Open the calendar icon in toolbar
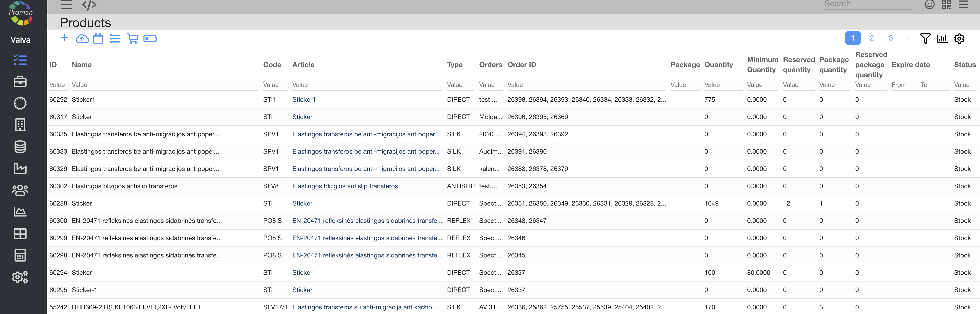 point(98,39)
